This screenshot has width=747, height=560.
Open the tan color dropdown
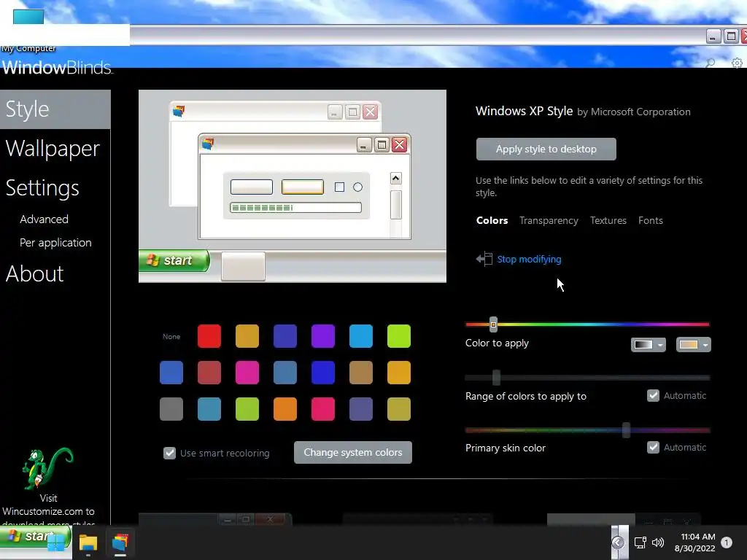coord(694,344)
